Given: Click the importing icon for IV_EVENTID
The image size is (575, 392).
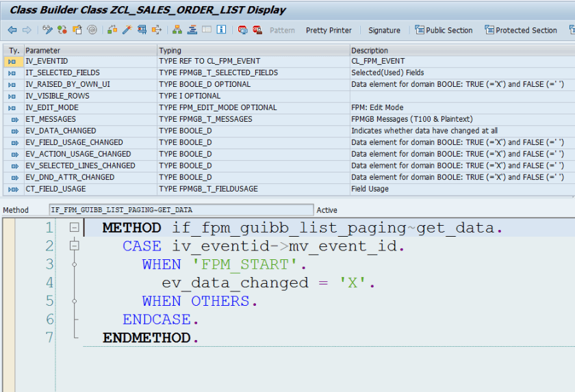Looking at the screenshot, I should 12,62.
